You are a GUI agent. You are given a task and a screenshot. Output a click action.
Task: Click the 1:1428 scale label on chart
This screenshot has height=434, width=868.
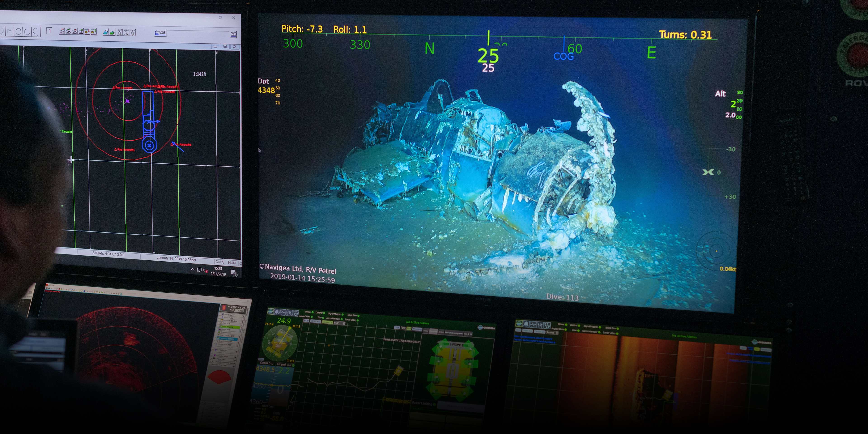click(199, 74)
